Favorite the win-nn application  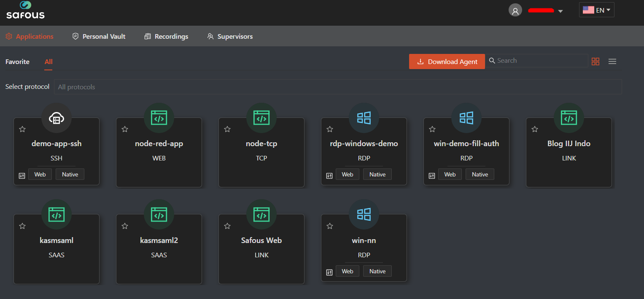click(330, 226)
